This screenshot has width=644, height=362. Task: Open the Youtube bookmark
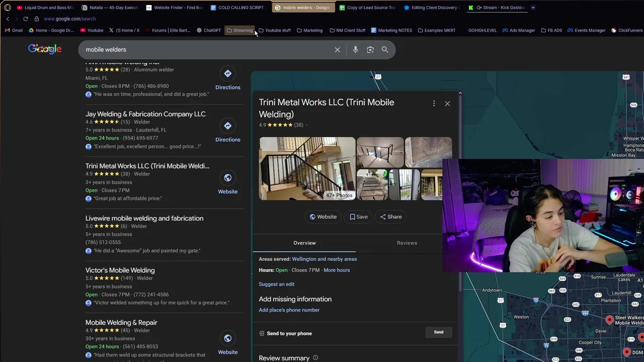(x=92, y=30)
